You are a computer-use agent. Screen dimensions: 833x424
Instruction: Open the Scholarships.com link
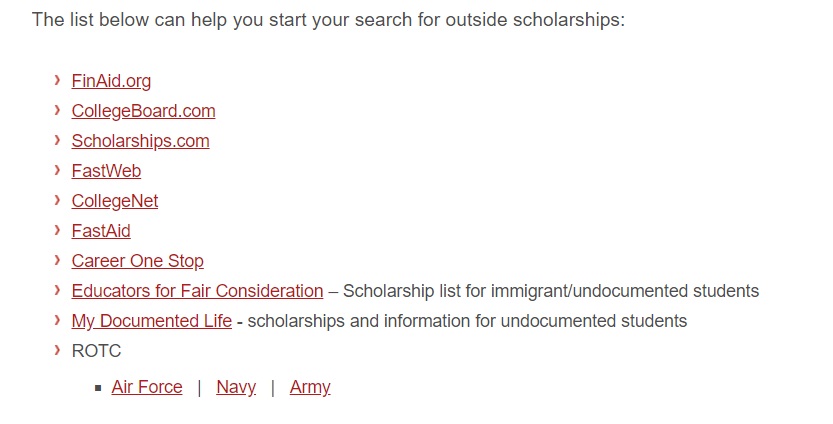click(140, 141)
